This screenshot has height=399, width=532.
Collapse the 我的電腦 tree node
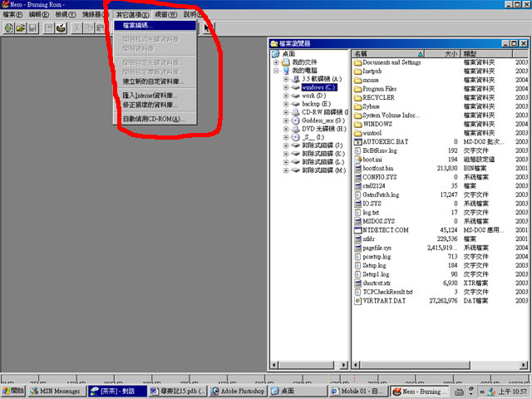tap(276, 71)
